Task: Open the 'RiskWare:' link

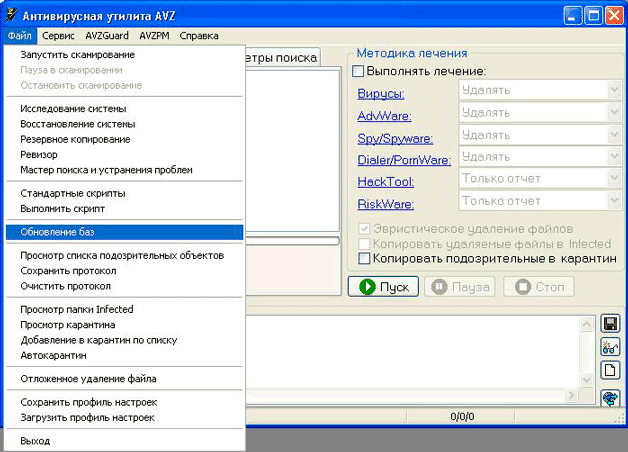Action: tap(386, 204)
